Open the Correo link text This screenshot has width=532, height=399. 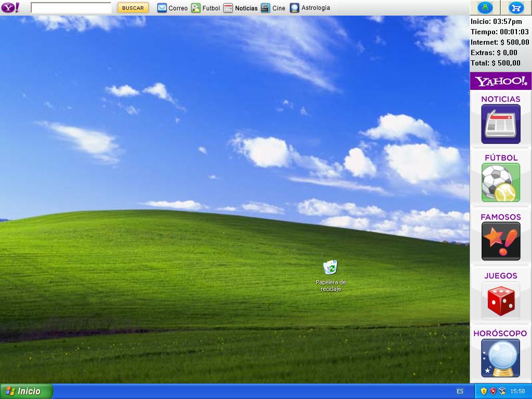click(x=178, y=8)
